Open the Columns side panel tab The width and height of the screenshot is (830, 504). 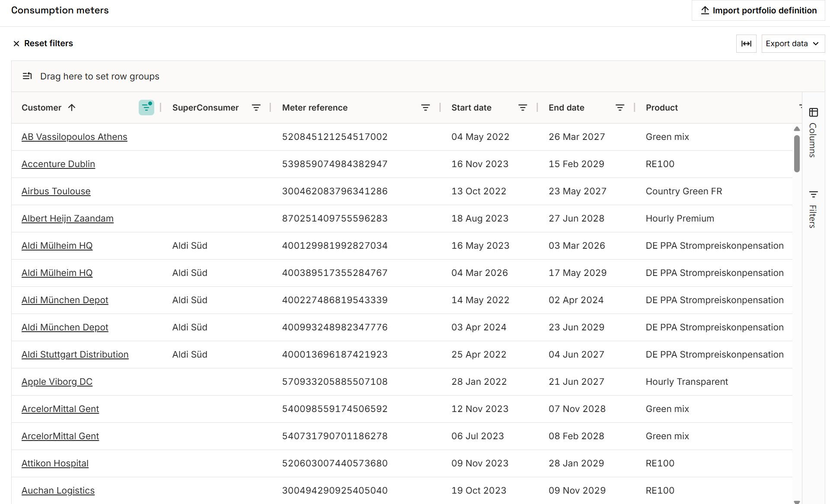813,133
